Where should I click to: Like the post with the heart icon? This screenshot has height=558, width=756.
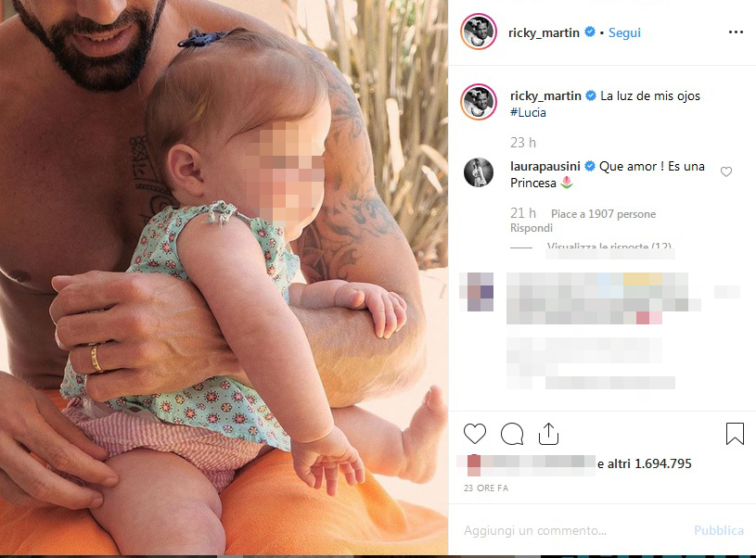coord(475,434)
